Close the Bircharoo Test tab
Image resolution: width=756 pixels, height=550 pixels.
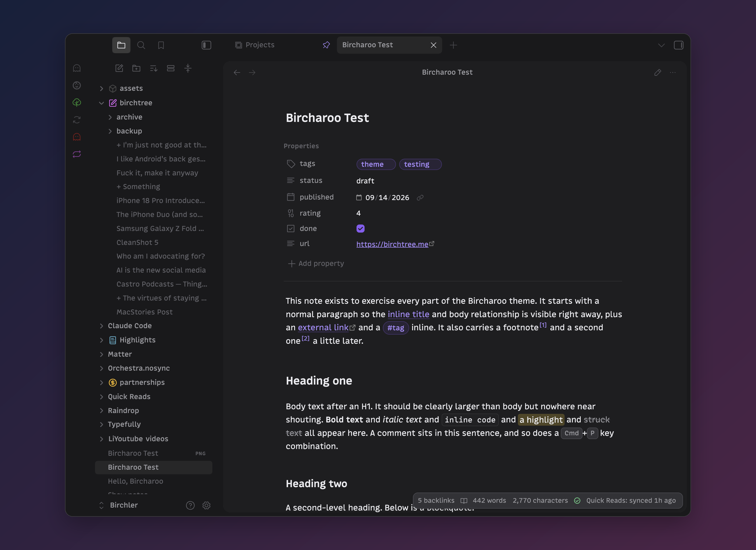pos(433,45)
